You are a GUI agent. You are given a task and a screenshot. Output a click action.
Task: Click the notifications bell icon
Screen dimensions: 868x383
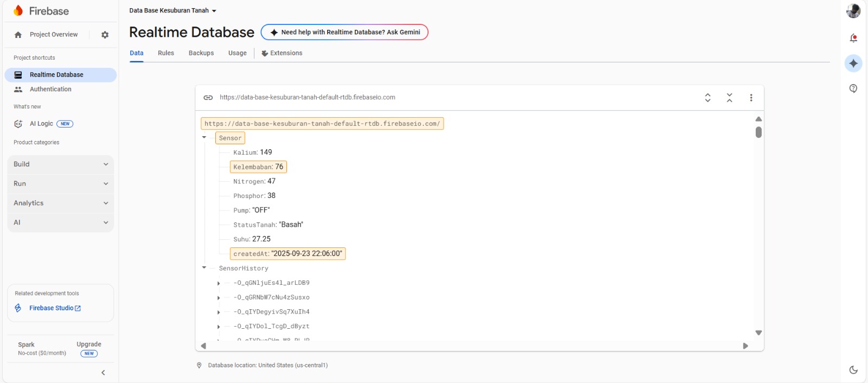tap(853, 38)
